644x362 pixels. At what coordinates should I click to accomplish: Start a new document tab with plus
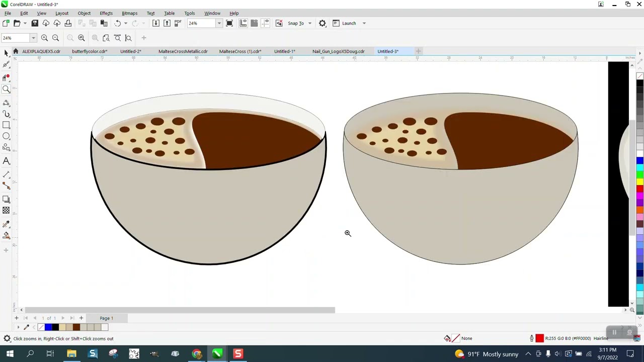pyautogui.click(x=418, y=51)
